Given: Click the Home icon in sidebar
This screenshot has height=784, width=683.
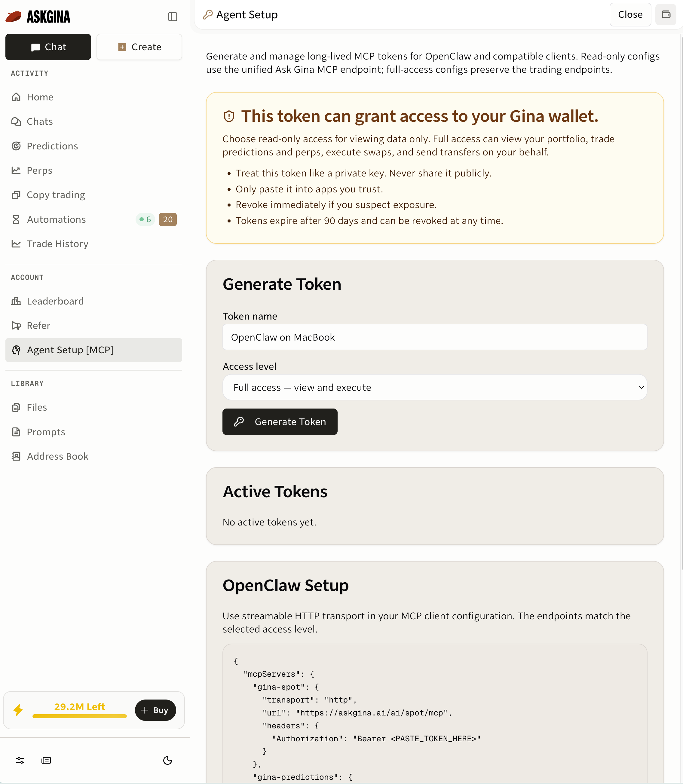Looking at the screenshot, I should pos(16,97).
